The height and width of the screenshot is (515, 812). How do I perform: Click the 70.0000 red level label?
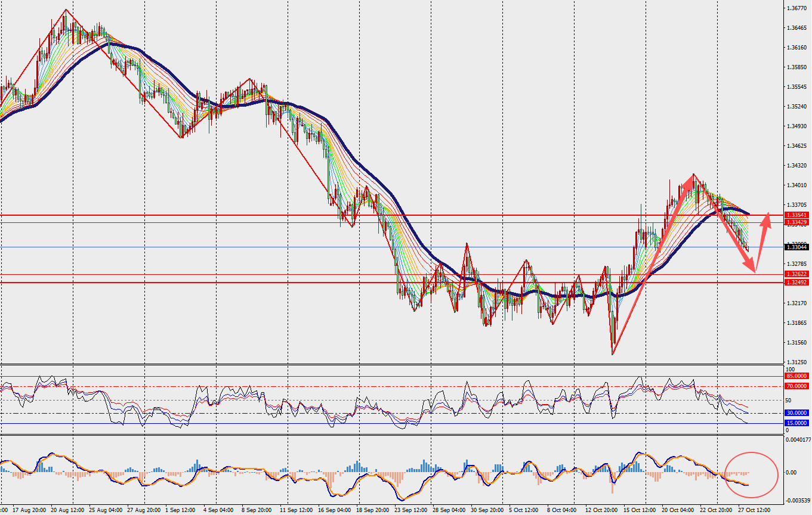pyautogui.click(x=797, y=386)
